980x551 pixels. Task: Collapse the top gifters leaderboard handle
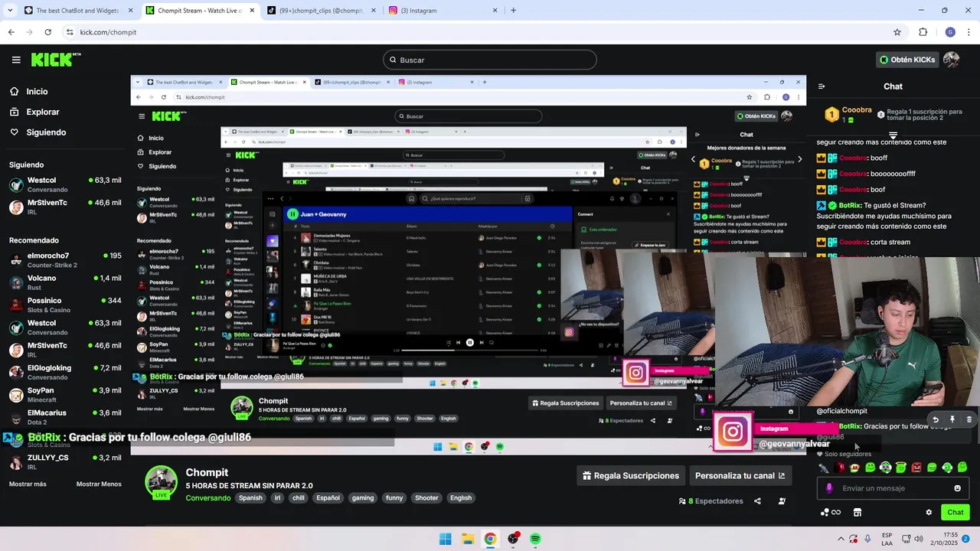tap(893, 135)
